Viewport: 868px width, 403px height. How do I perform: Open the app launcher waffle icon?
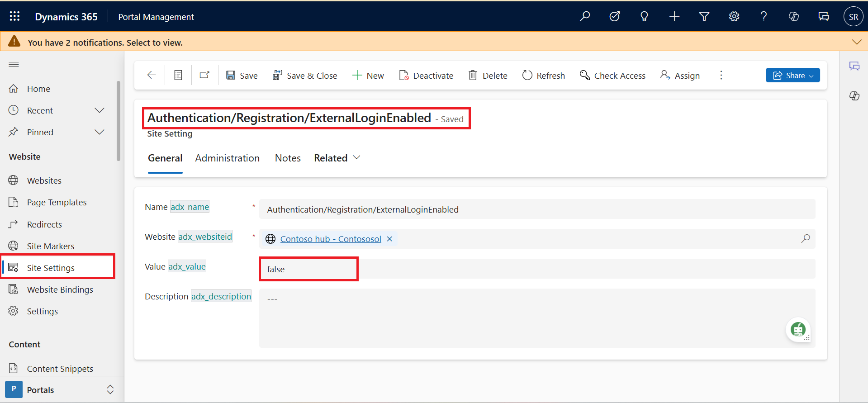tap(14, 17)
